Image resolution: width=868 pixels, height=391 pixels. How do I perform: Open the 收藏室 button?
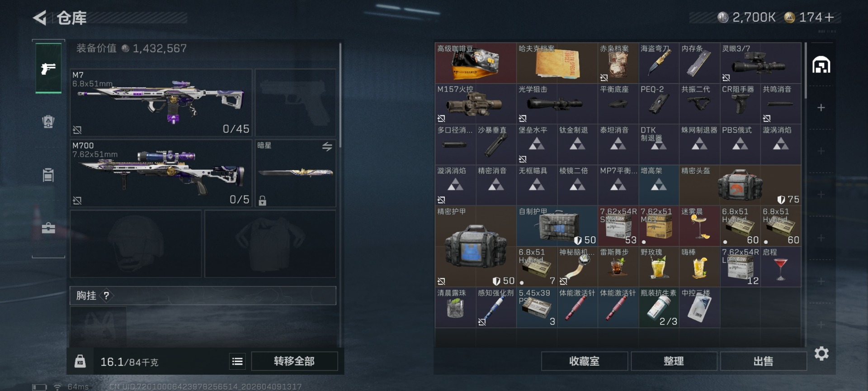tap(584, 361)
